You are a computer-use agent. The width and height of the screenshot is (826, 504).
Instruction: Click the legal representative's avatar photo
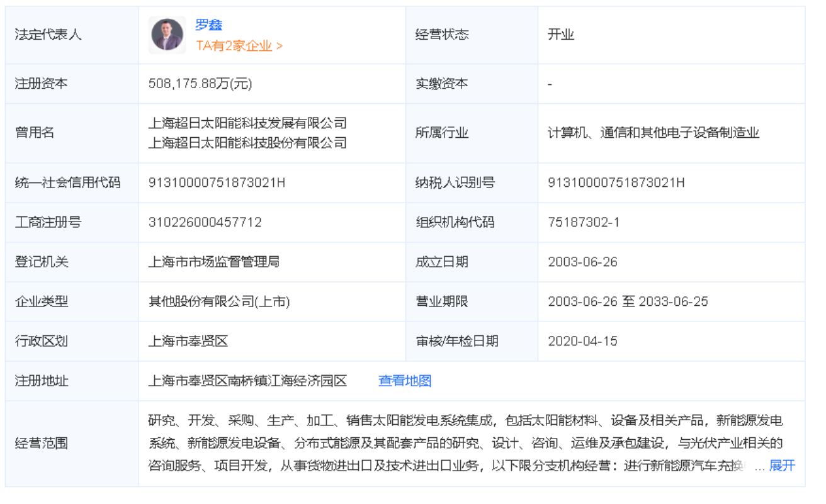(x=167, y=35)
